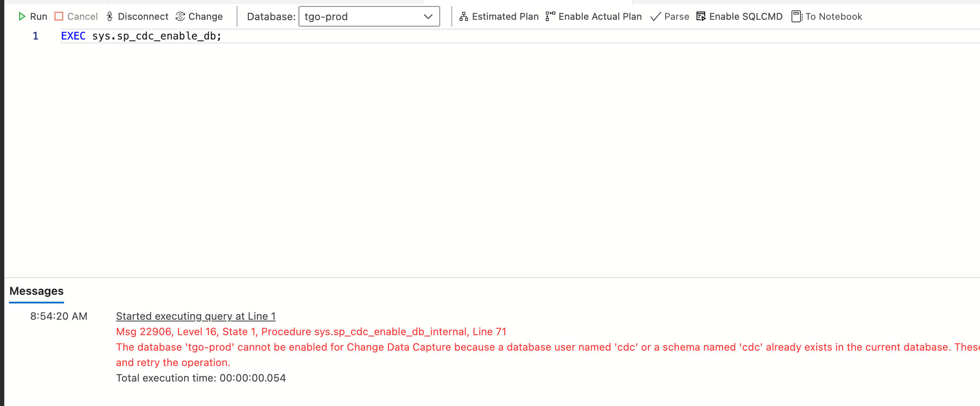Click 'Total execution time: 00:00:00.054' line
Screen dimensions: 980x406
(201, 378)
